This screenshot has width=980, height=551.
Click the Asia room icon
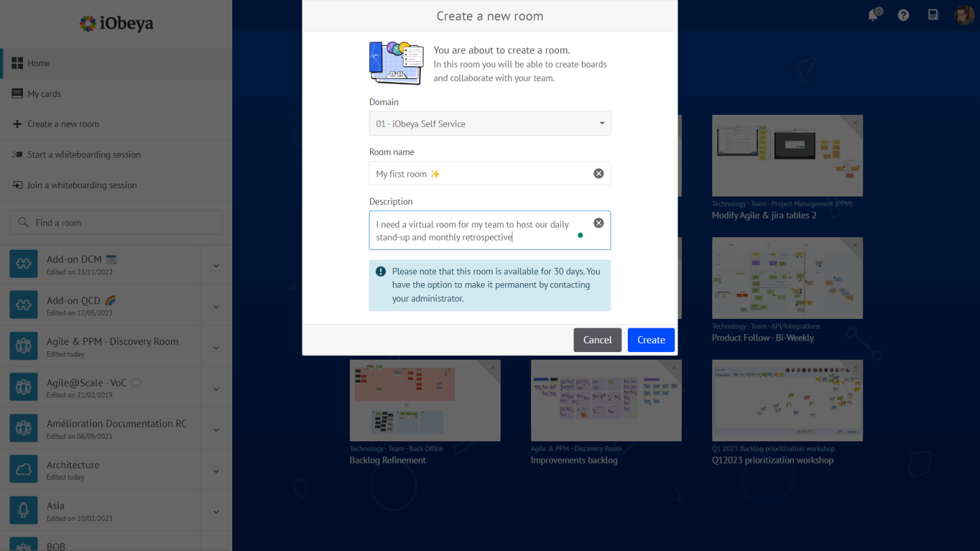(x=24, y=510)
